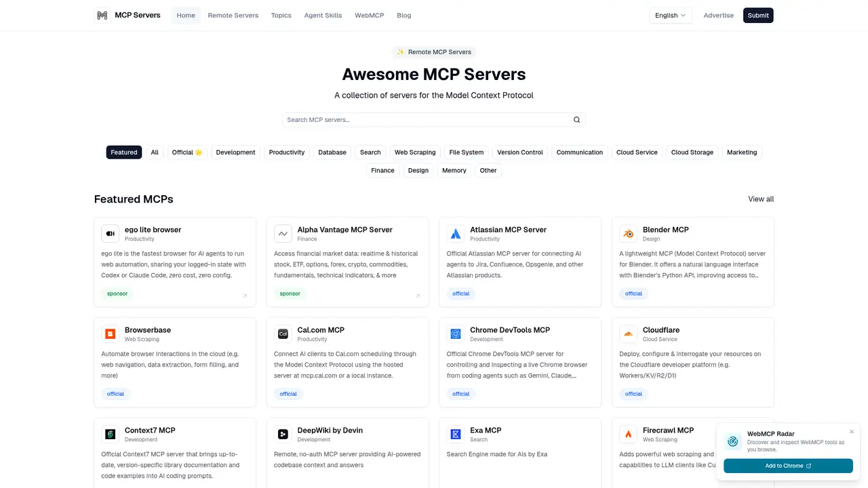Click the WebMCP Radar icon

733,442
